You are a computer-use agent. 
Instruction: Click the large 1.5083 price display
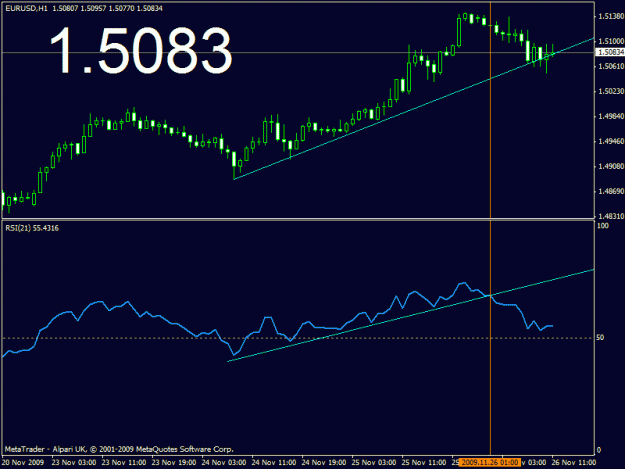[x=141, y=51]
